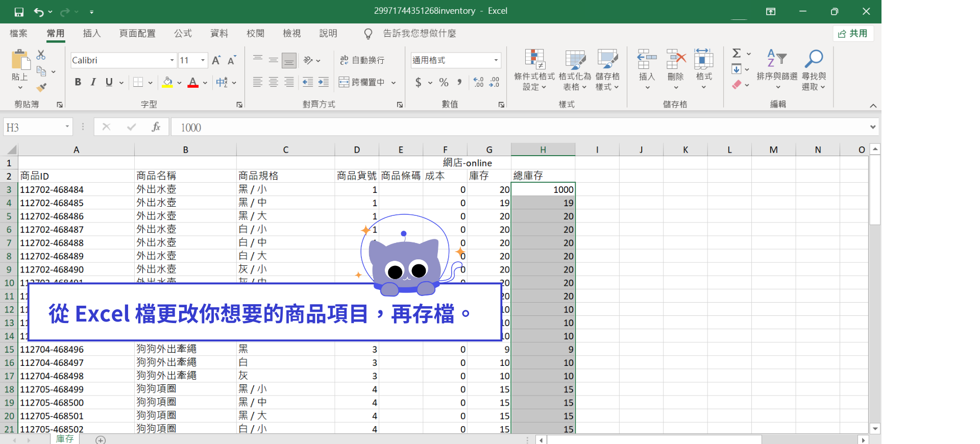The width and height of the screenshot is (980, 444).
Task: Click the decrease decimal icon
Action: (x=494, y=82)
